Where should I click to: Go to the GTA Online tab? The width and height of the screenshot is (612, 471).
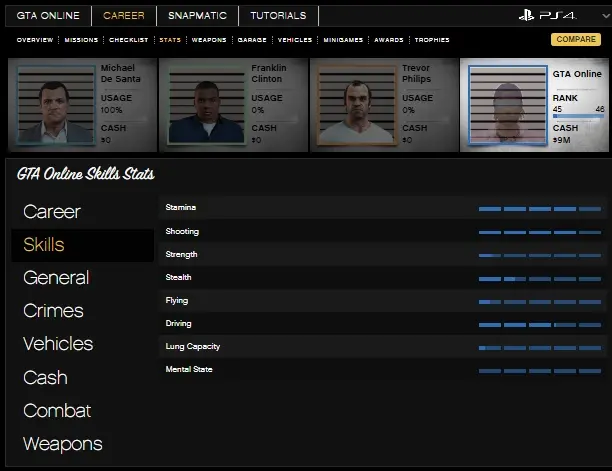click(x=47, y=16)
